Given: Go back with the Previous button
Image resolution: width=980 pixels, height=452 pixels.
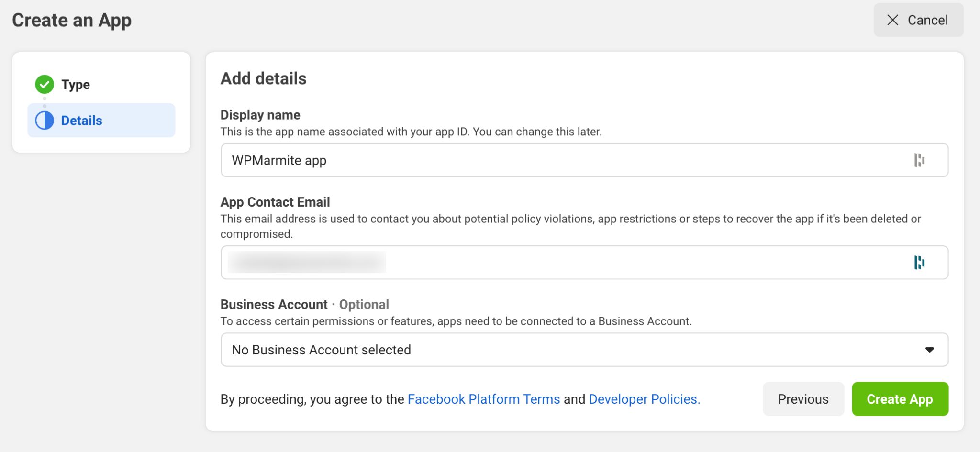Looking at the screenshot, I should tap(803, 399).
